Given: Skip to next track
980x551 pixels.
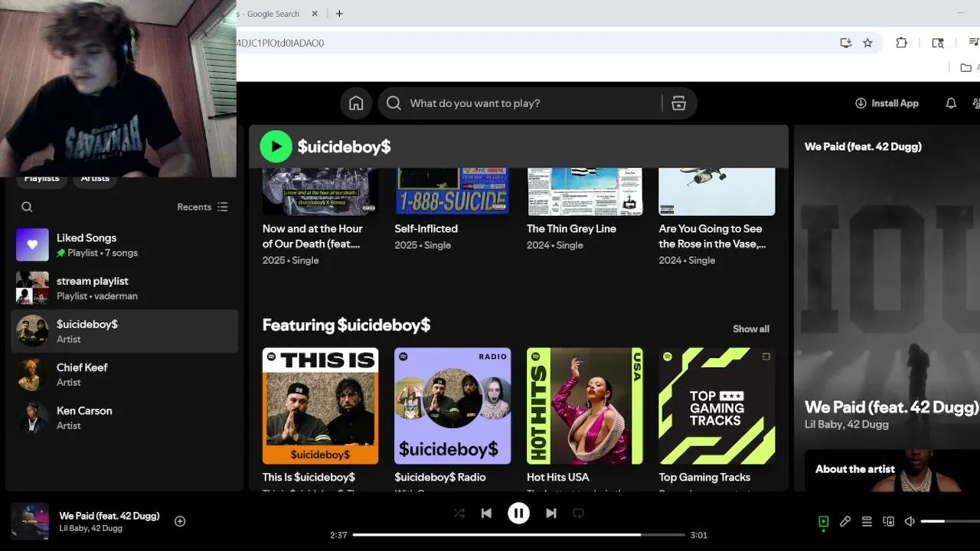Looking at the screenshot, I should (550, 514).
